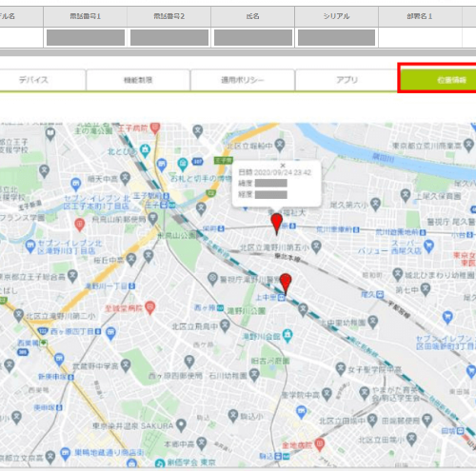Click the 武蔵野中学高 school icon
This screenshot has height=471, width=476.
(x=126, y=365)
